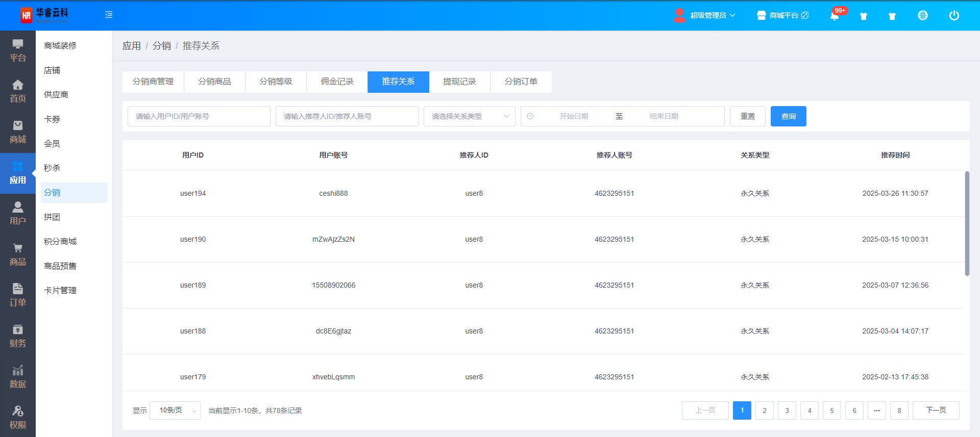Open the 商品 goods section in sidebar
Image resolution: width=980 pixels, height=437 pixels.
coord(18,255)
